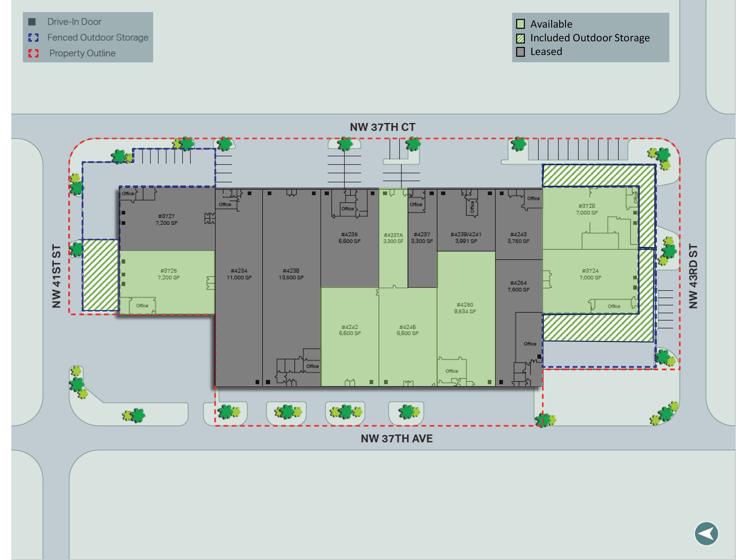Screen dimensions: 747x560
Task: Select the 'Drive-In Door' legend label
Action: [x=74, y=22]
